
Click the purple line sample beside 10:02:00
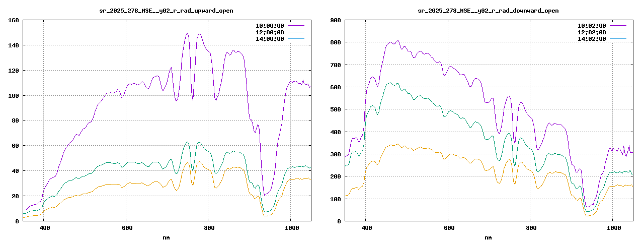618,25
